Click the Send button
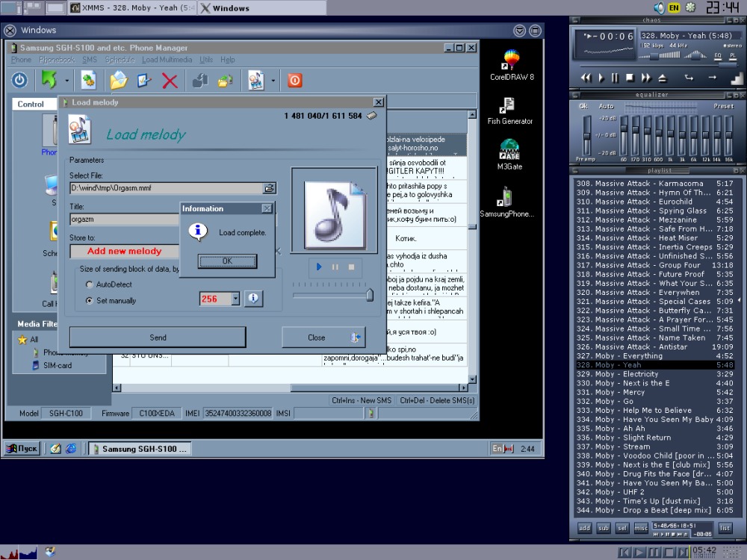This screenshot has width=747, height=560. pos(158,337)
